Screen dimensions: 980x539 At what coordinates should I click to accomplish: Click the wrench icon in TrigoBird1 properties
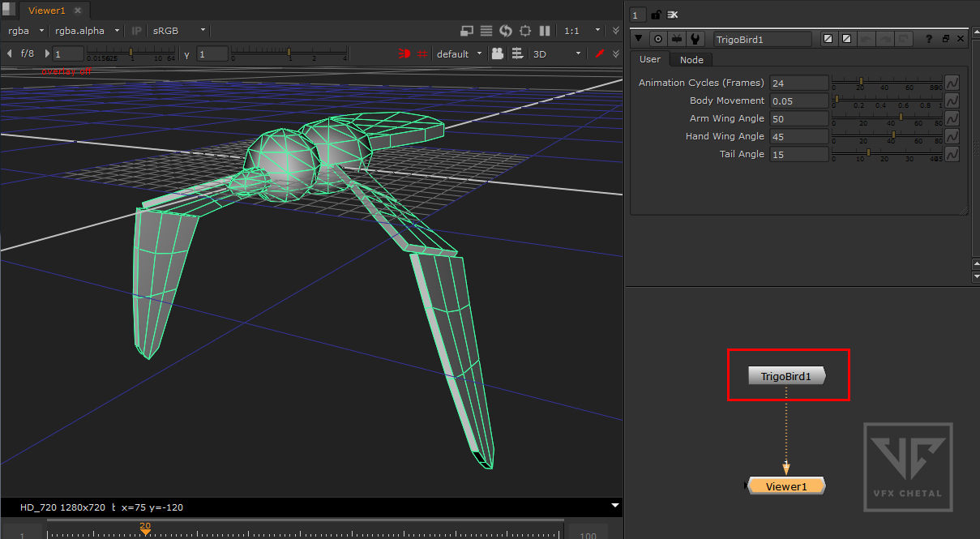(695, 39)
